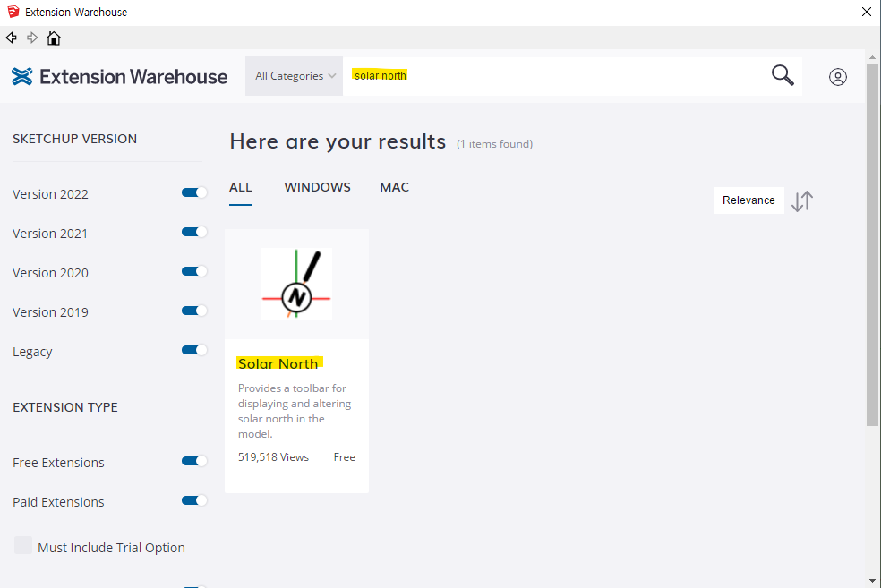The height and width of the screenshot is (588, 881).
Task: Check Must Include Trial Option
Action: [x=23, y=545]
